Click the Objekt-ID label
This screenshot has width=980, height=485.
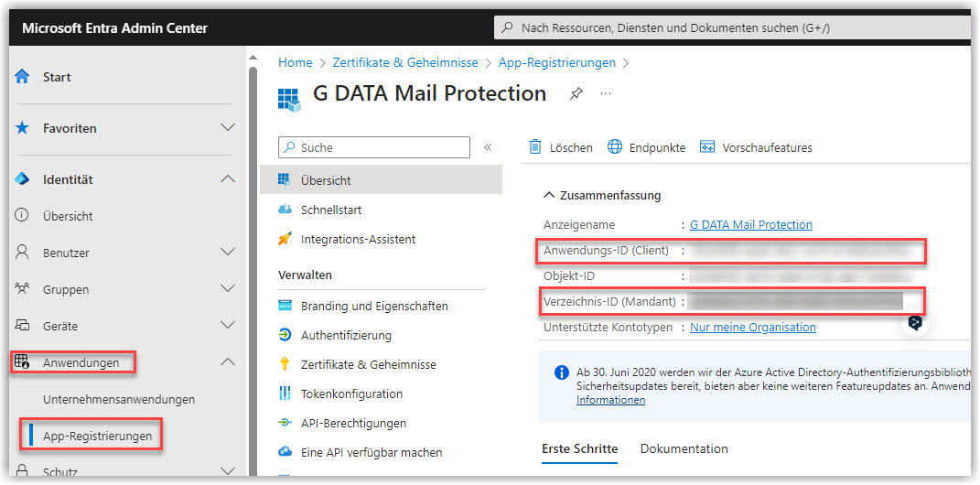click(x=567, y=275)
